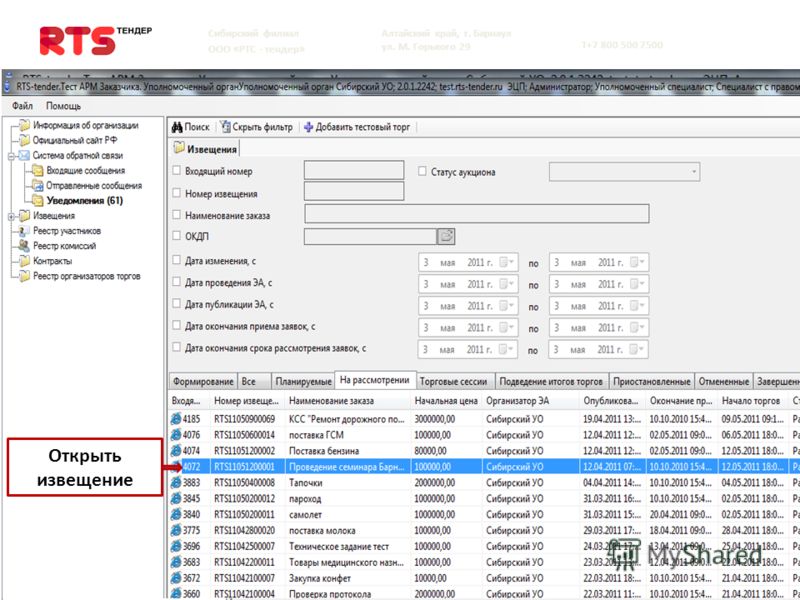Enable the Входящий номер filter checkbox
This screenshot has height=600, width=800.
coord(177,170)
